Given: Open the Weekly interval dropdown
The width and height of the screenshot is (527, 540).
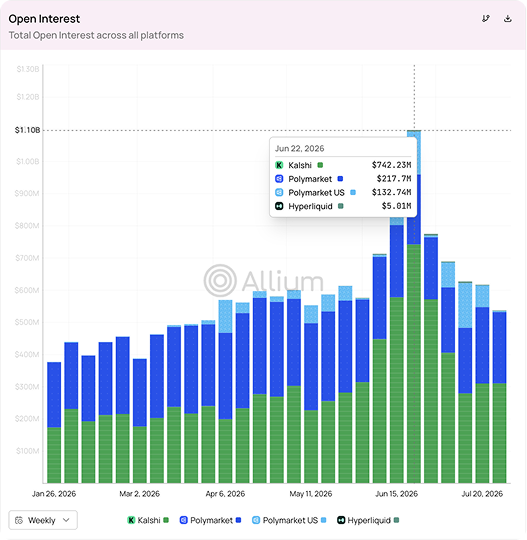Looking at the screenshot, I should pyautogui.click(x=43, y=520).
